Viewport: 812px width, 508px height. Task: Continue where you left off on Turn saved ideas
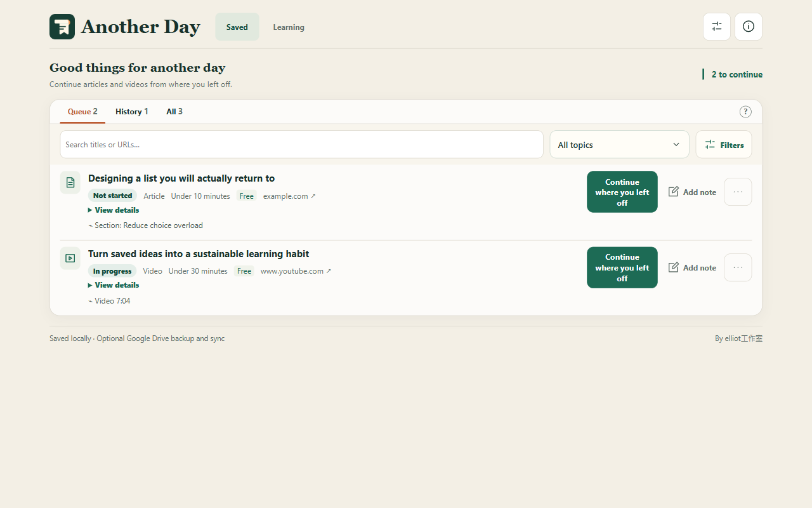click(x=622, y=267)
